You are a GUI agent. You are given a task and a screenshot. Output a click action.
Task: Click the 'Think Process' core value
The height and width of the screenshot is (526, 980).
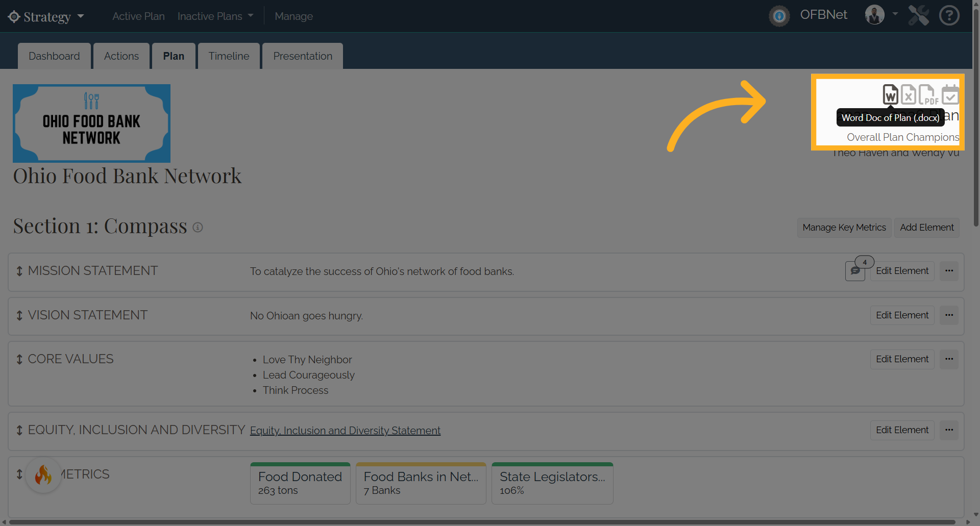[x=296, y=390]
